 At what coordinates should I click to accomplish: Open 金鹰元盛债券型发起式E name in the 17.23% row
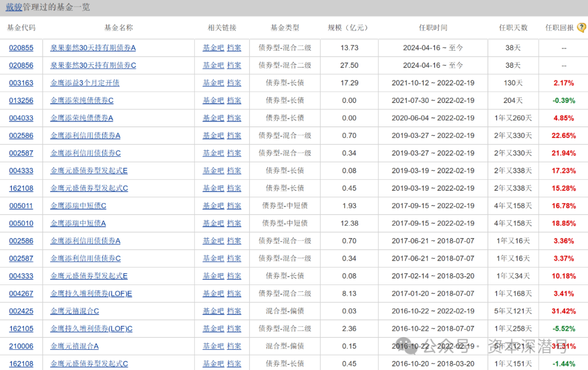coord(89,171)
